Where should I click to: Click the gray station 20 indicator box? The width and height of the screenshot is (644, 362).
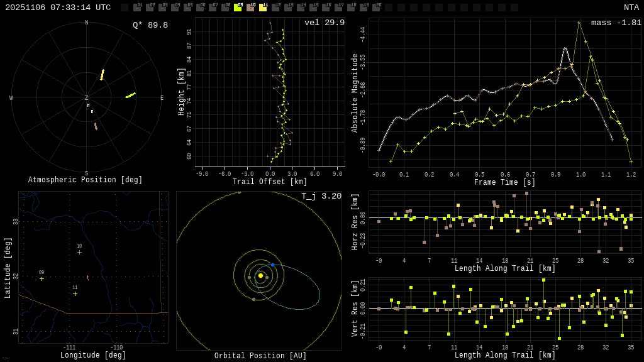point(376,8)
